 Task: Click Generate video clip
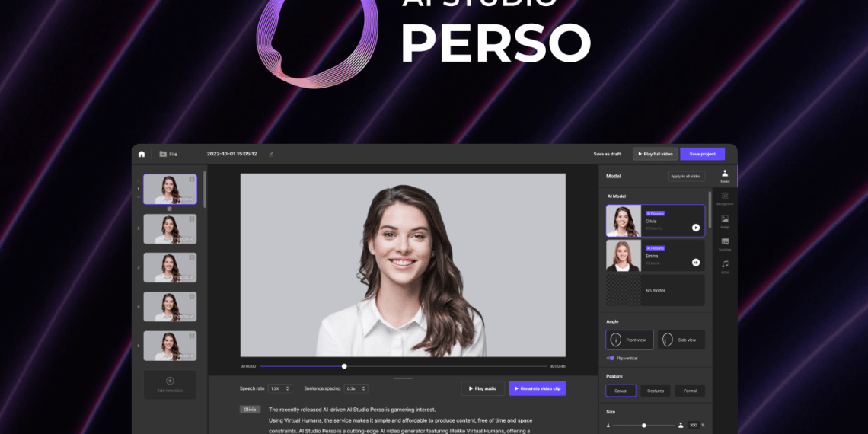(538, 388)
